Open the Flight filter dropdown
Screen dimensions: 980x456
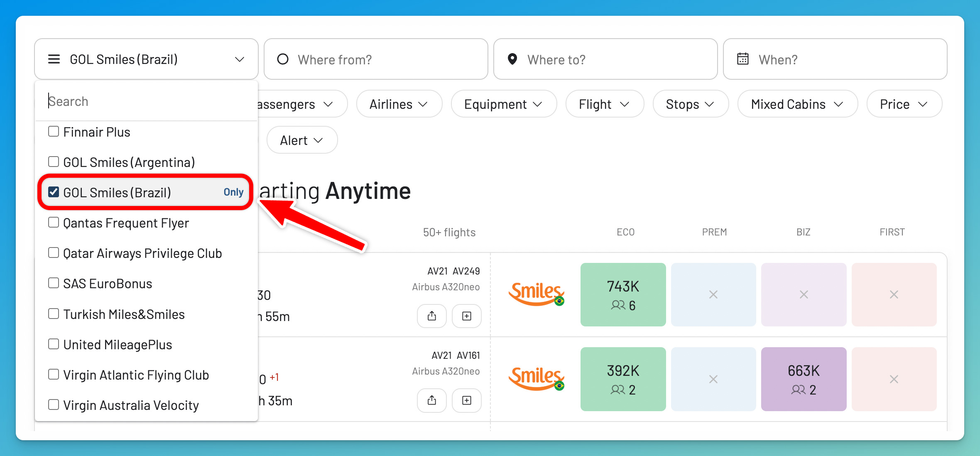click(x=605, y=104)
